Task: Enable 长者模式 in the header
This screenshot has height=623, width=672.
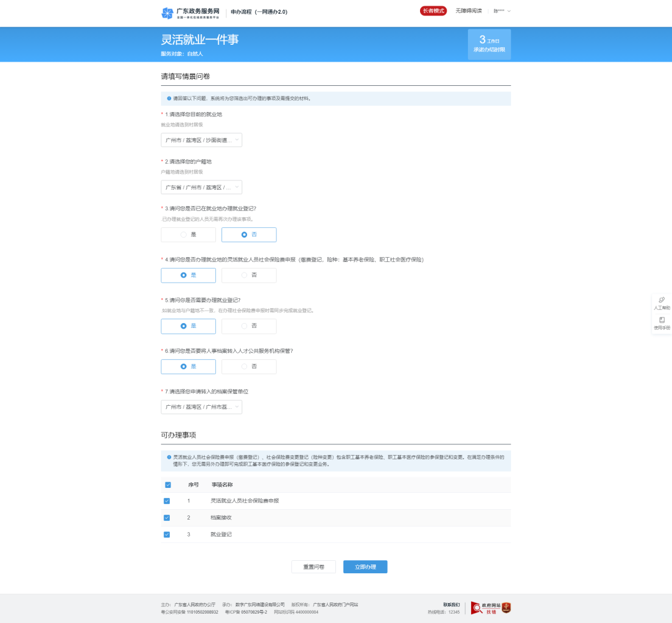Action: tap(433, 11)
